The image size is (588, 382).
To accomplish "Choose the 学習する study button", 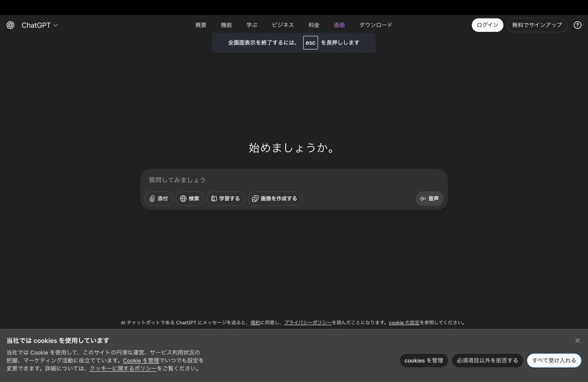I will (225, 198).
